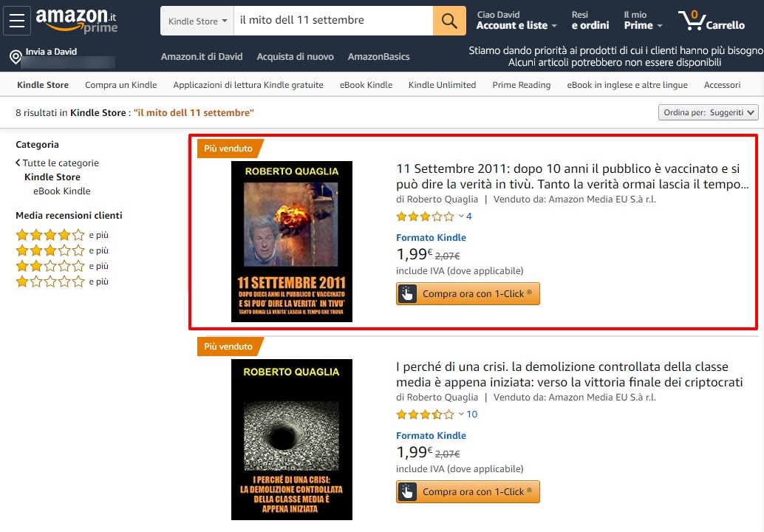Filter by one star and up

62,282
